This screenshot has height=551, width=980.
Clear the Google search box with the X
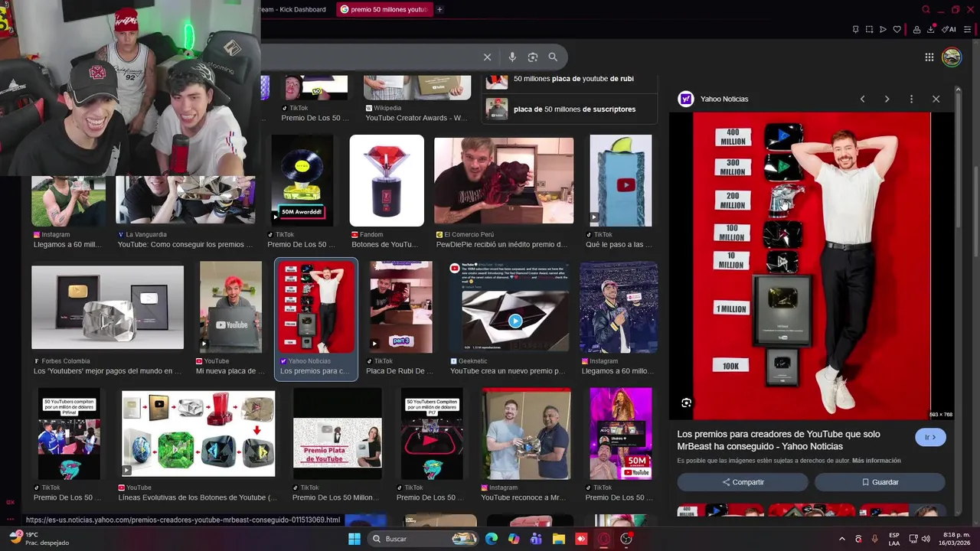487,57
